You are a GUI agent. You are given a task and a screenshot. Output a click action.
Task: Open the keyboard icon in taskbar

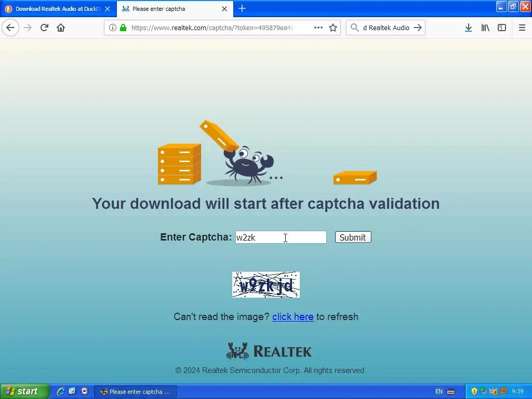pos(451,392)
